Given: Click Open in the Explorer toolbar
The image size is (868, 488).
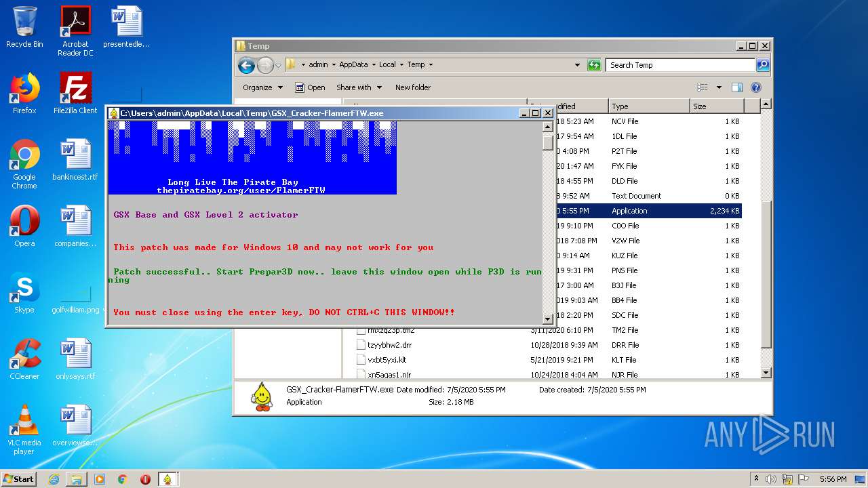Looking at the screenshot, I should click(x=310, y=87).
